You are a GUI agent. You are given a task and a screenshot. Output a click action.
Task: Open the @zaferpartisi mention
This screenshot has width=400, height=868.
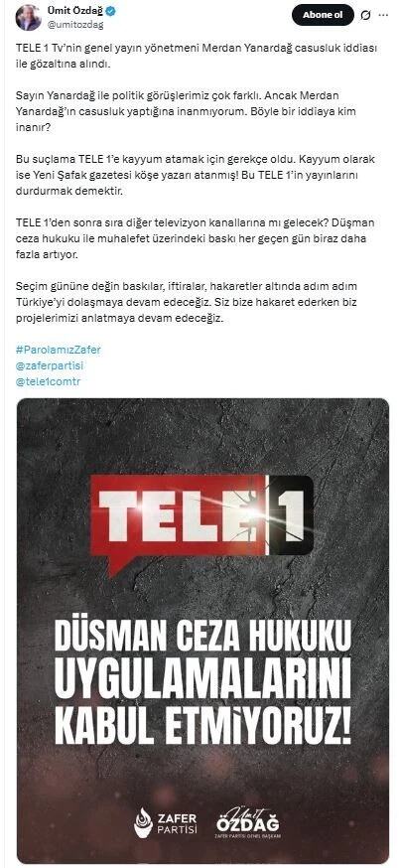click(50, 365)
